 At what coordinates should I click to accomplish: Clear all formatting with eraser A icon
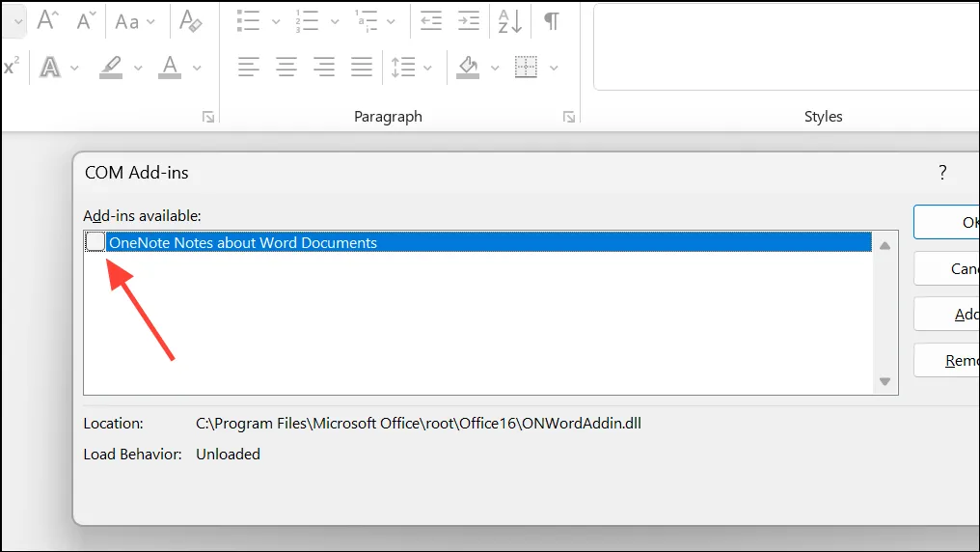tap(190, 21)
